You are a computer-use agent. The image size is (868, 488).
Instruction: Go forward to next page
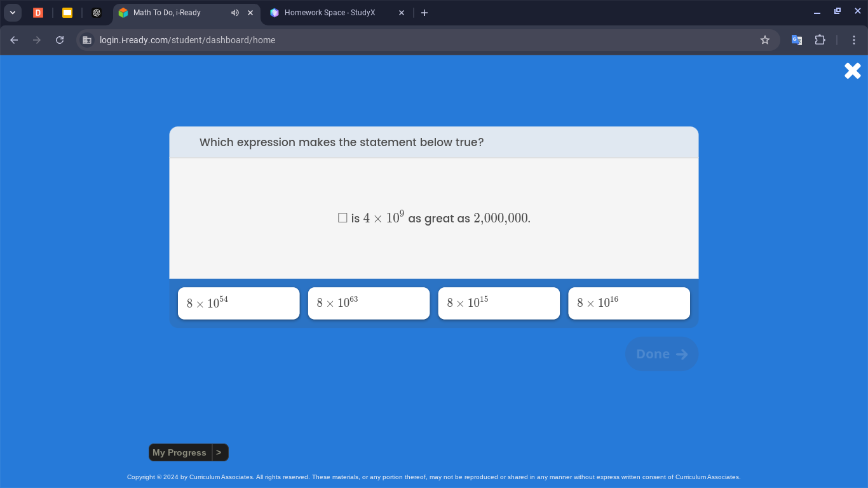[37, 40]
